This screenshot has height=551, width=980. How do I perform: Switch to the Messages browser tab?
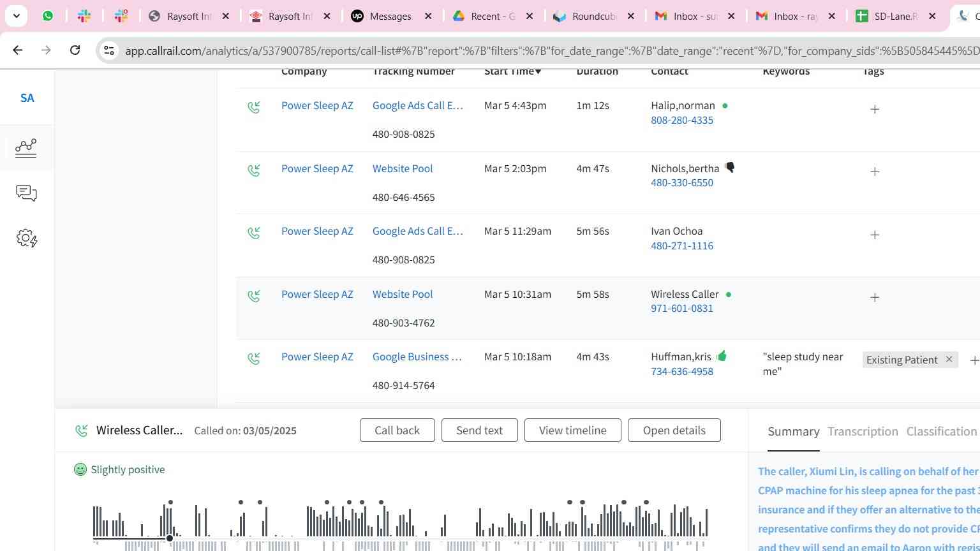pos(390,16)
